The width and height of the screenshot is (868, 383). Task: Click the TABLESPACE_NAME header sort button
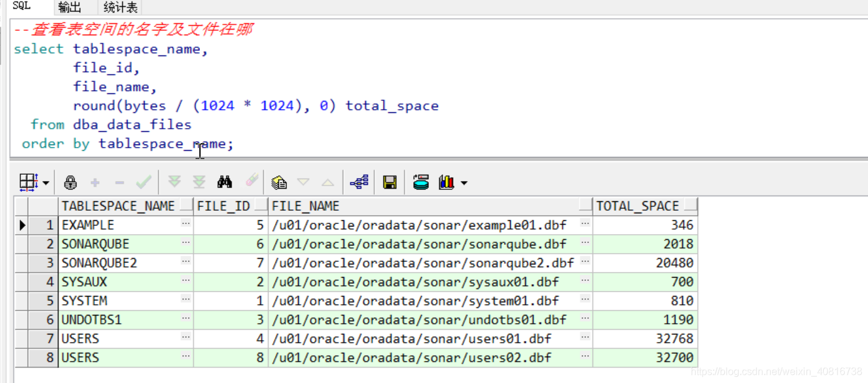click(x=186, y=206)
